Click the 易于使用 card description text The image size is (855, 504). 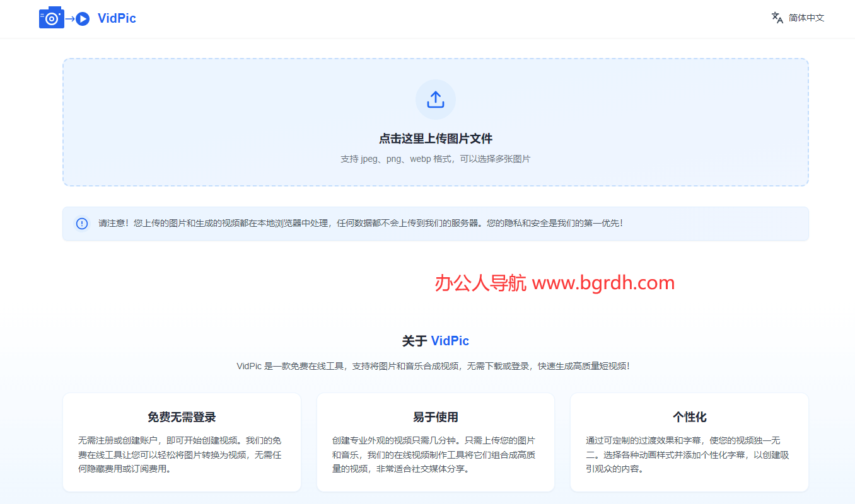[434, 454]
